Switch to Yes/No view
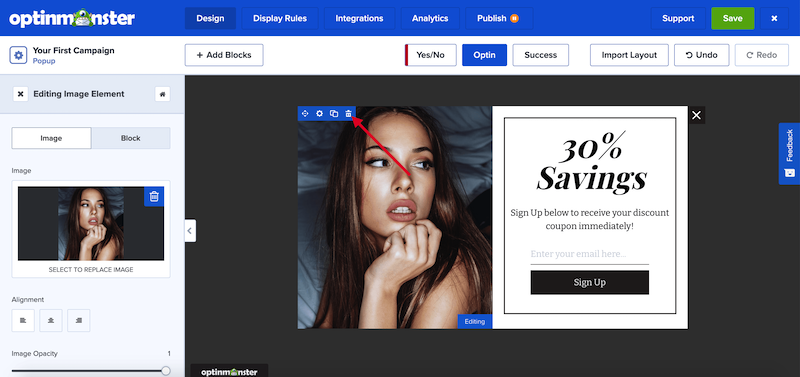Viewport: 800px width, 377px height. 431,55
